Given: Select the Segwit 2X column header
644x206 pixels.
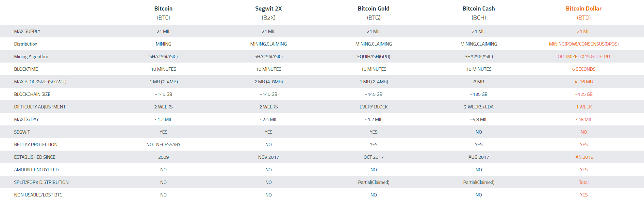Looking at the screenshot, I should click(268, 13).
